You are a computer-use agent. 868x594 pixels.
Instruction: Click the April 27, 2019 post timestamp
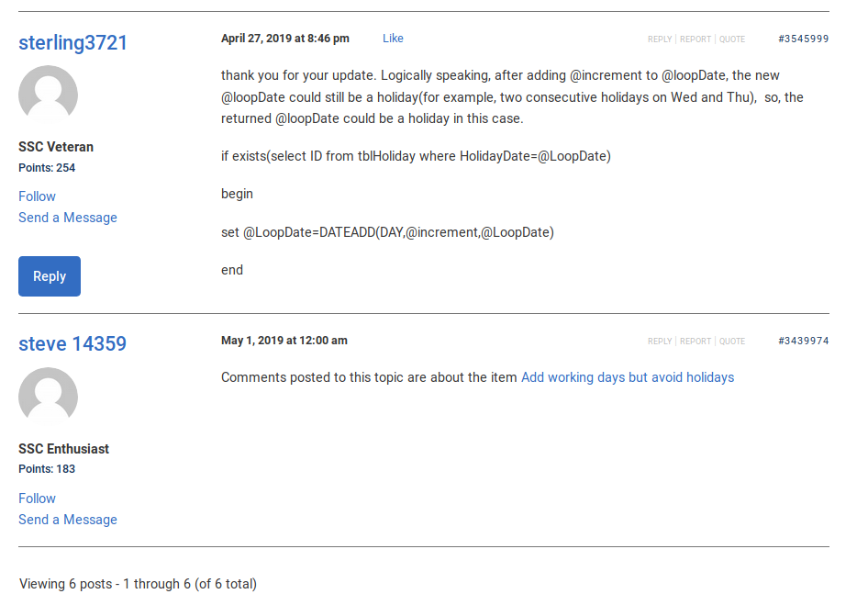pos(285,39)
